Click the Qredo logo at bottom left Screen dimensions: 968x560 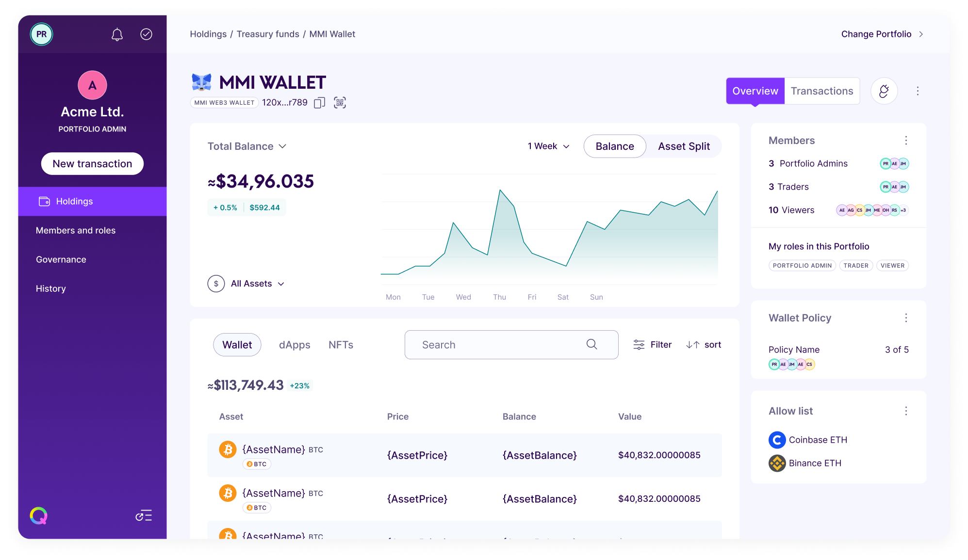click(39, 515)
